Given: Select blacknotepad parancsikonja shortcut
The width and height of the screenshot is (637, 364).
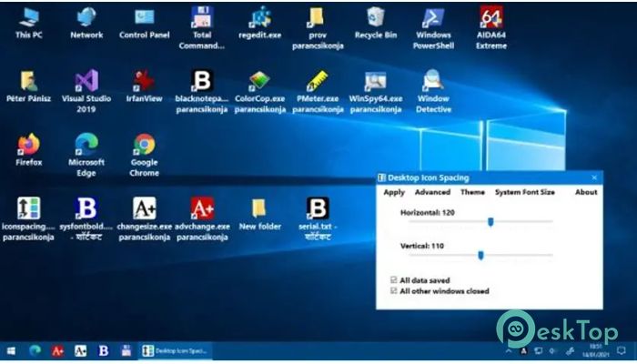Looking at the screenshot, I should (x=202, y=91).
